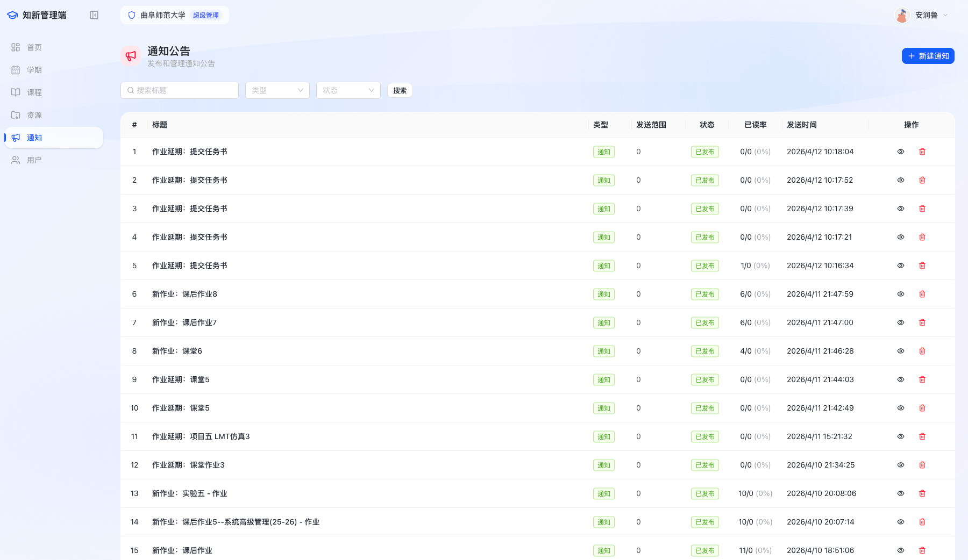Open the 状态 dropdown filter
This screenshot has width=968, height=560.
(348, 90)
